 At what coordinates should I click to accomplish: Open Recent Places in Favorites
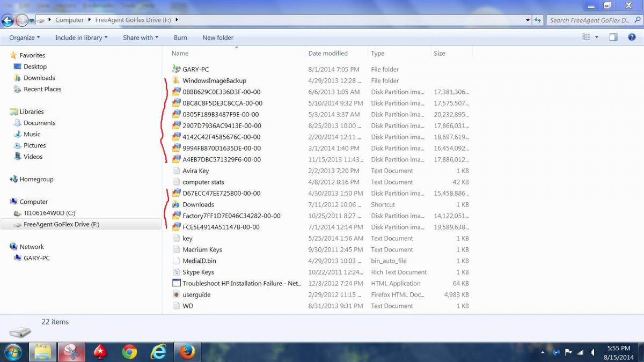coord(42,89)
